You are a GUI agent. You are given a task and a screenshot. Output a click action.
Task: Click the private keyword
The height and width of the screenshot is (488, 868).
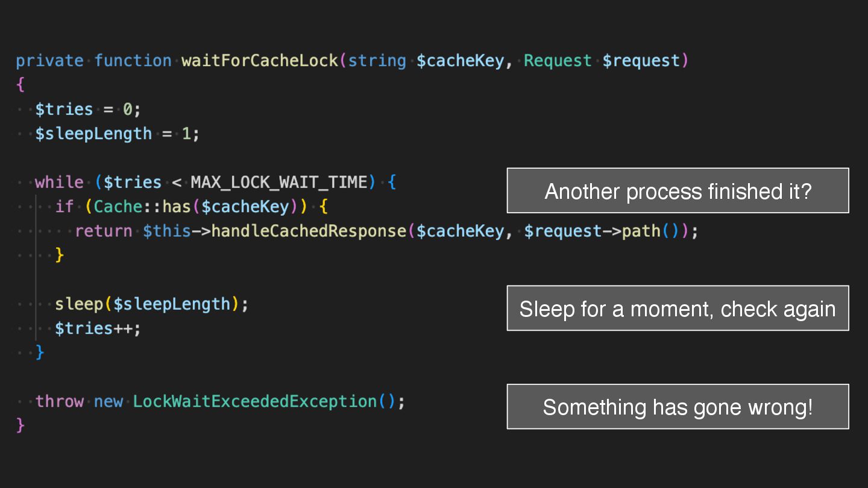tap(49, 61)
